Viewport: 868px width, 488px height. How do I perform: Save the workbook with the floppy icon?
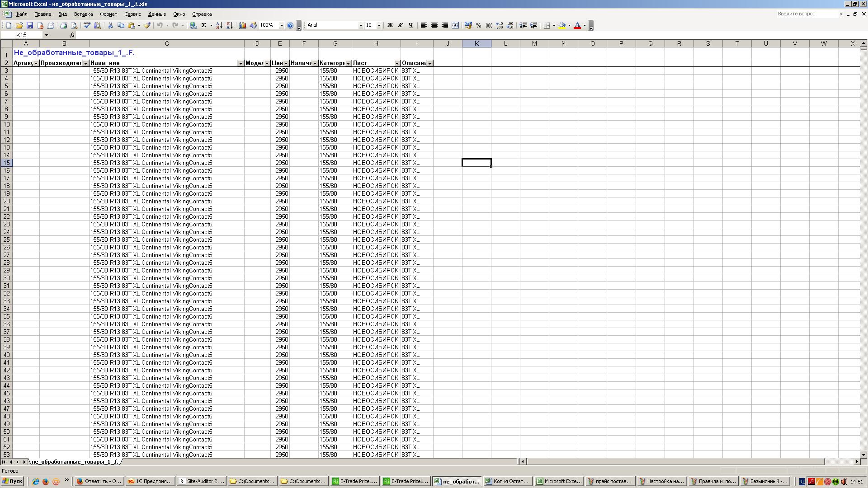pos(30,25)
